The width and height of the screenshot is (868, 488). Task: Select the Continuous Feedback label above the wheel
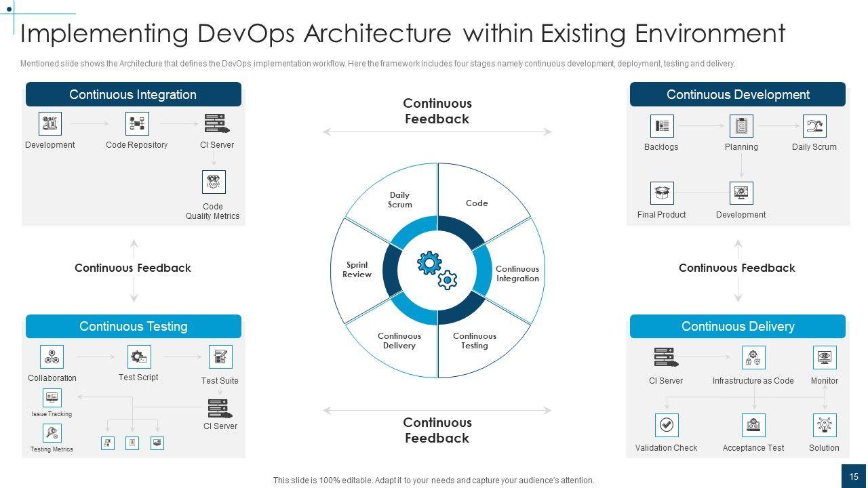pyautogui.click(x=437, y=111)
